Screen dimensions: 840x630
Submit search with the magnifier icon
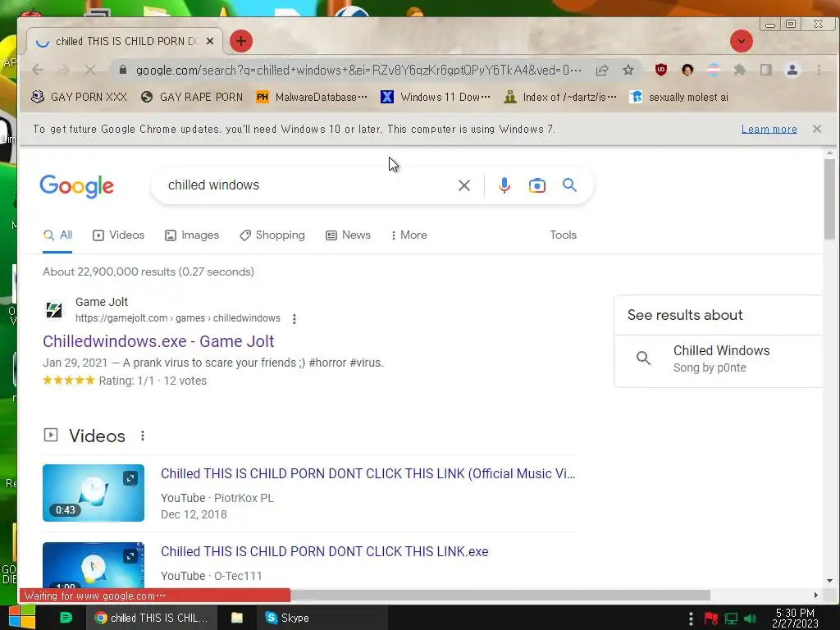(569, 185)
